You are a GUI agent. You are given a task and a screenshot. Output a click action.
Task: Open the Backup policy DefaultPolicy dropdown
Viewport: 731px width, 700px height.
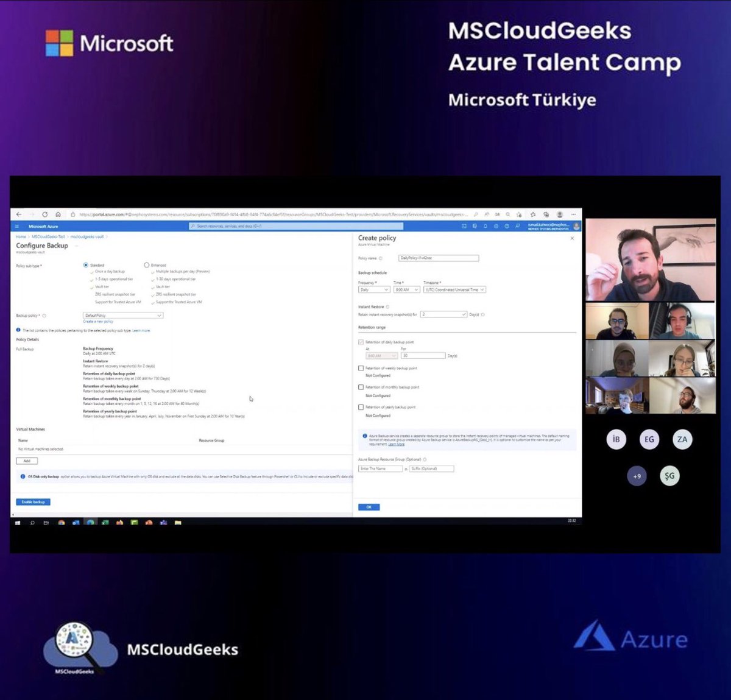(123, 316)
